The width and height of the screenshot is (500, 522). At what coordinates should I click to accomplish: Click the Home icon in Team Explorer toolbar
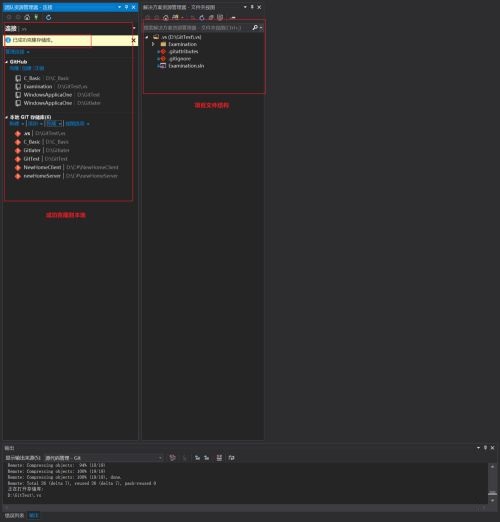pos(27,17)
